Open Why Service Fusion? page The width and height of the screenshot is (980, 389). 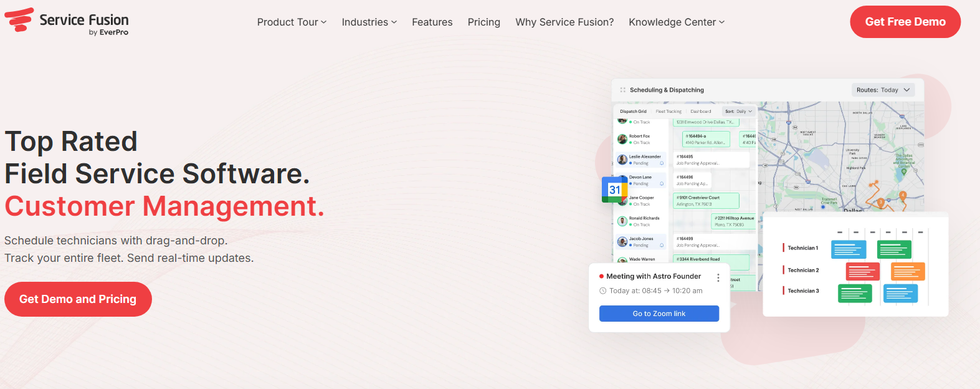tap(564, 22)
